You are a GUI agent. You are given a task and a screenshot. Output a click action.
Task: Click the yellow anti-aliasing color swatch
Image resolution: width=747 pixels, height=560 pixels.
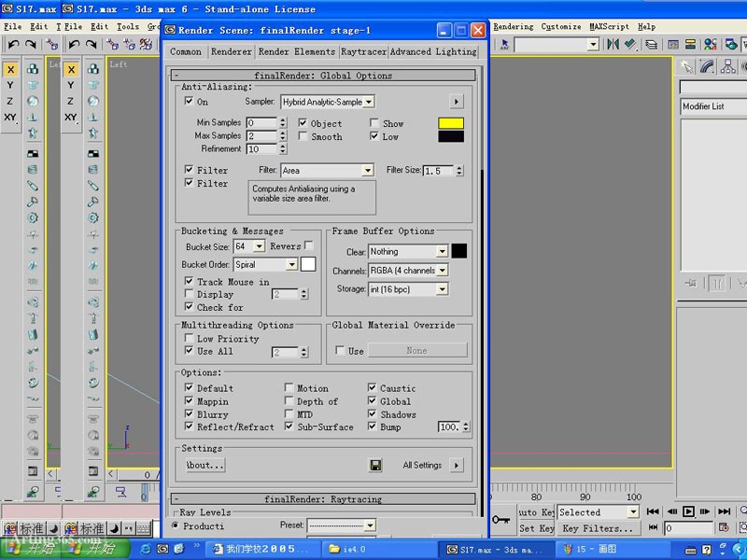(451, 123)
